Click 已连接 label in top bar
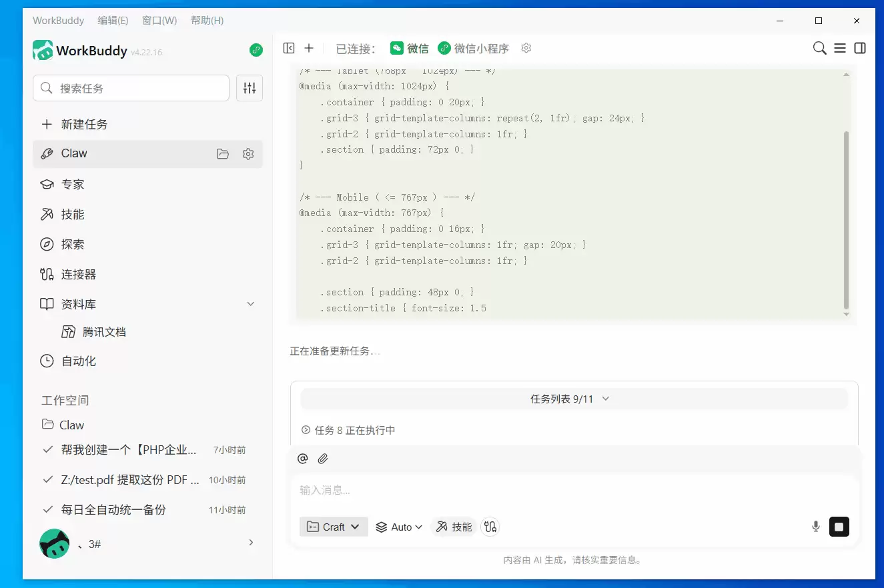This screenshot has height=588, width=884. click(x=356, y=48)
